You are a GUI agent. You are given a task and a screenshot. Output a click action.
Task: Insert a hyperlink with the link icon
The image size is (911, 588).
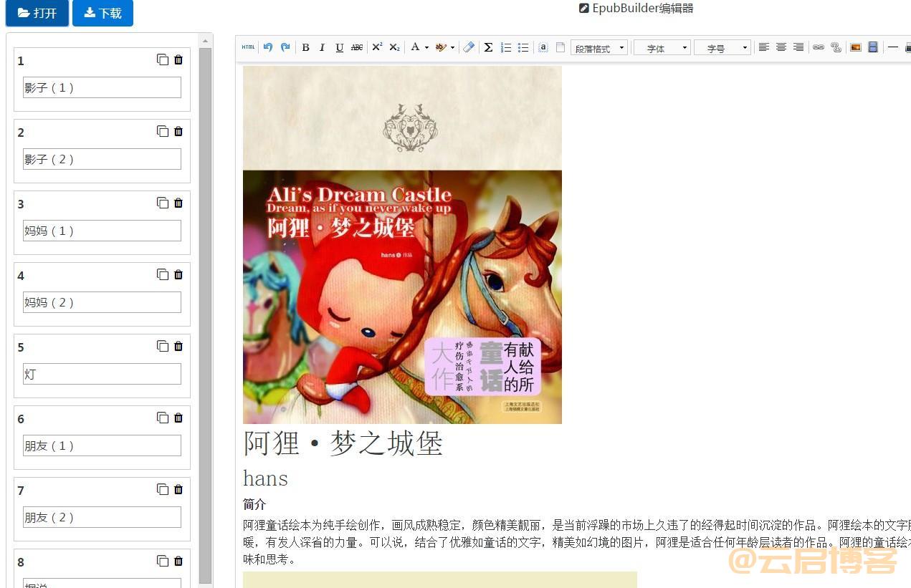(x=819, y=47)
